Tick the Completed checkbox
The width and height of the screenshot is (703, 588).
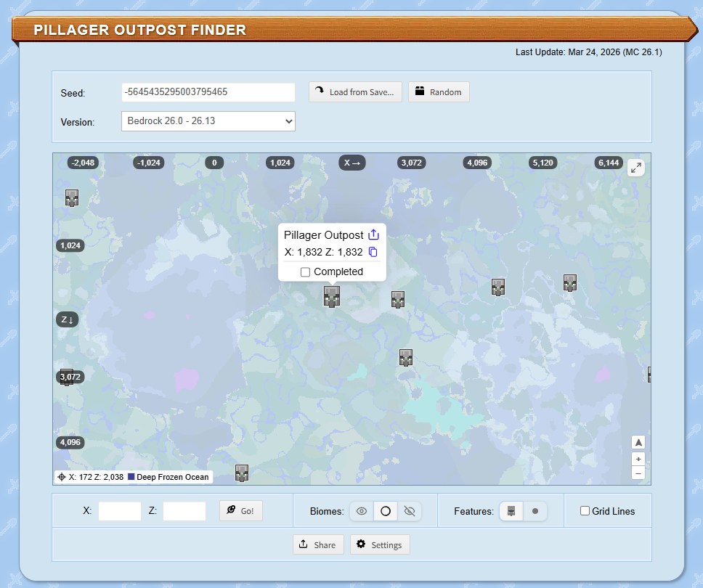pyautogui.click(x=305, y=272)
